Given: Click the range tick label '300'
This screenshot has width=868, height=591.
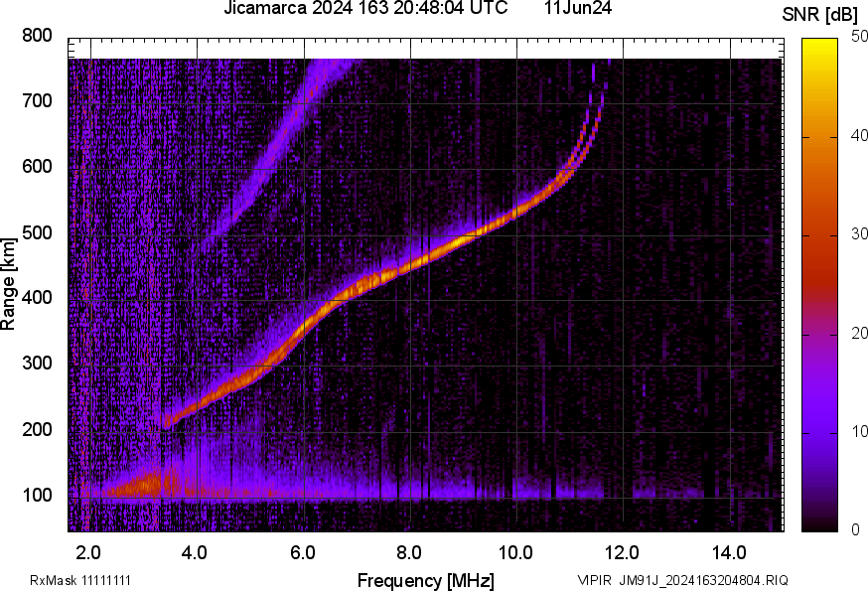Looking at the screenshot, I should click(x=37, y=363).
